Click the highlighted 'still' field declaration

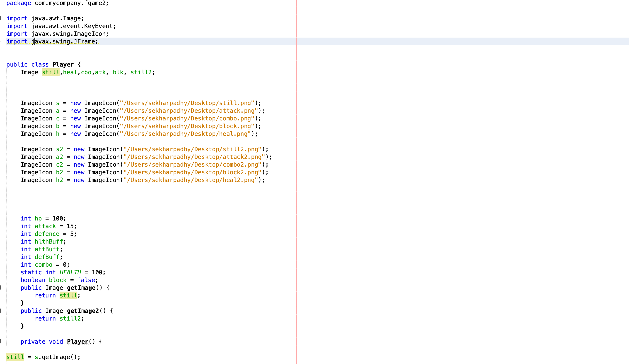coord(51,72)
